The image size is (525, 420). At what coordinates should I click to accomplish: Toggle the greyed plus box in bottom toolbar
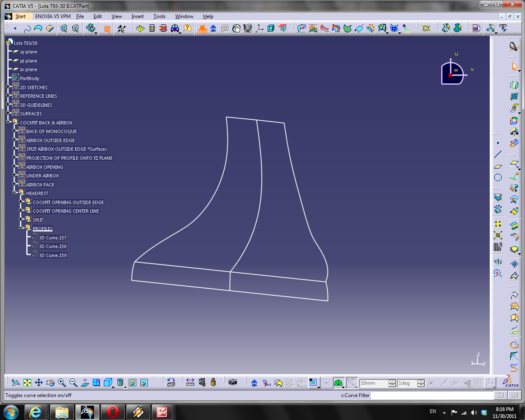pyautogui.click(x=326, y=383)
